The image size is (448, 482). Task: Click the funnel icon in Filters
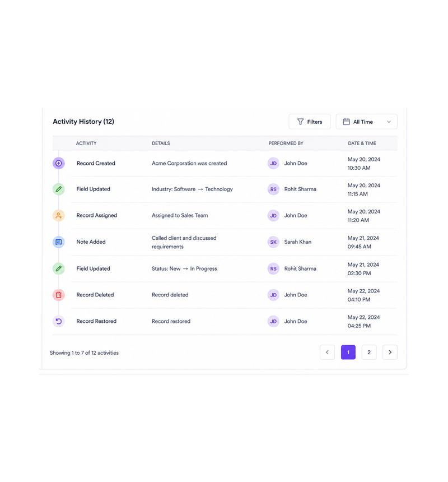[300, 122]
